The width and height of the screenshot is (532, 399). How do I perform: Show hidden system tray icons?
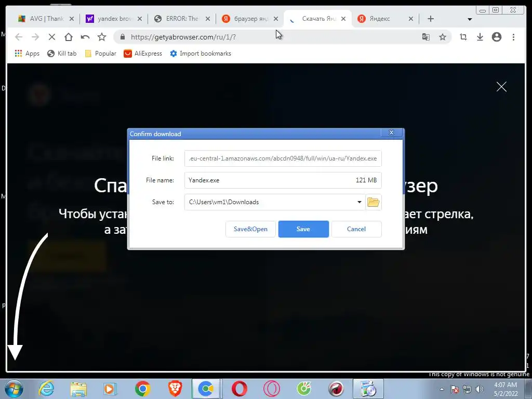442,389
